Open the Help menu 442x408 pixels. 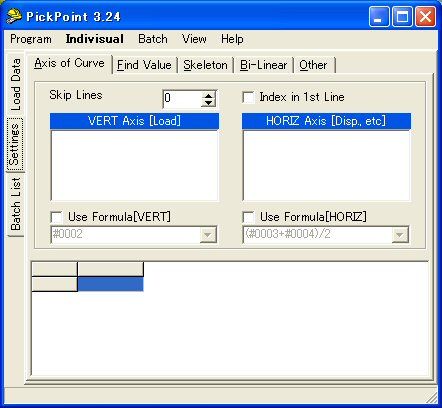tap(232, 39)
